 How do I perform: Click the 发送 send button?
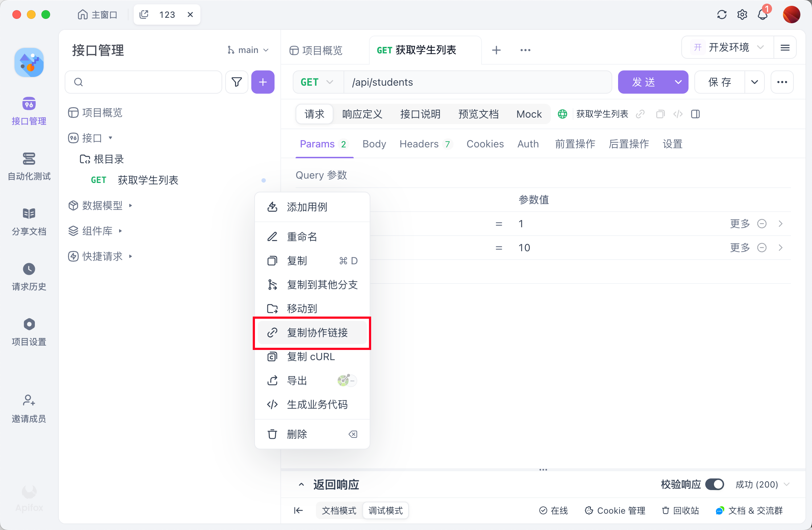[x=644, y=82]
